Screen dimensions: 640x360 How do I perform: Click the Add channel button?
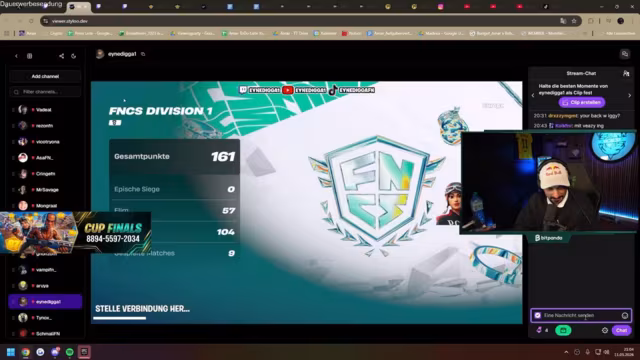(x=45, y=76)
